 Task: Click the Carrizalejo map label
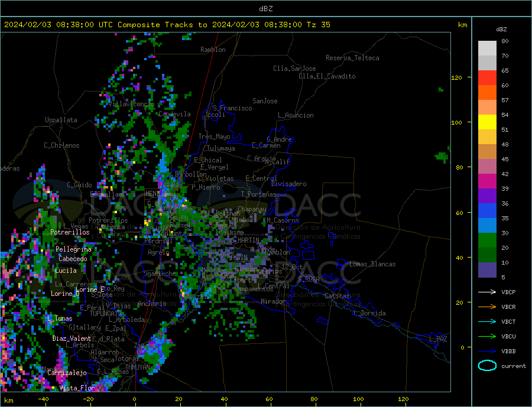pyautogui.click(x=67, y=373)
